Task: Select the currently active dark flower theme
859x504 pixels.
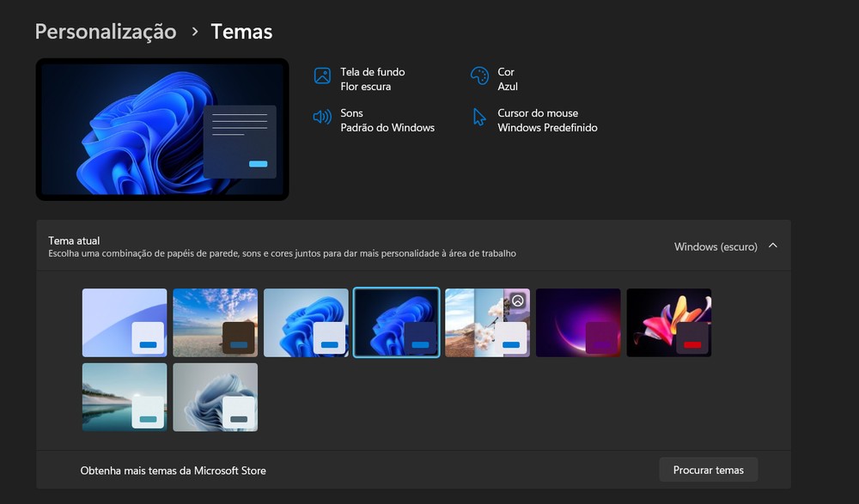Action: click(x=396, y=322)
